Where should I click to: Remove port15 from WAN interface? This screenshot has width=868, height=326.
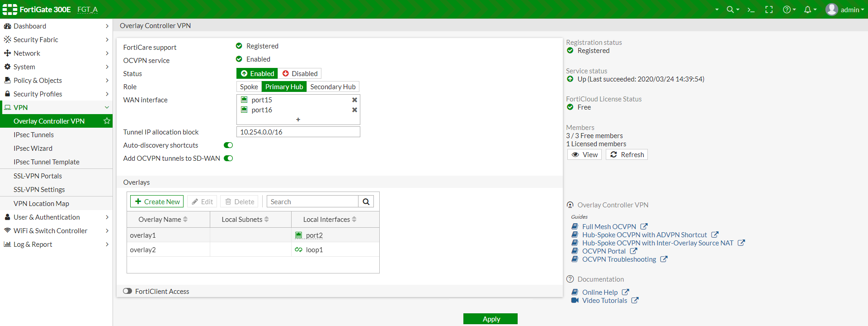(354, 100)
